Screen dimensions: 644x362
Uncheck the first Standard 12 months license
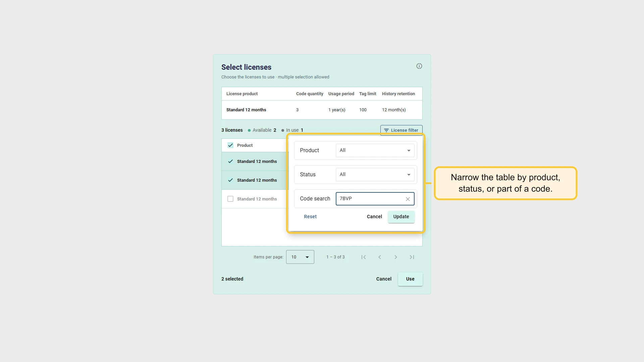[230, 161]
